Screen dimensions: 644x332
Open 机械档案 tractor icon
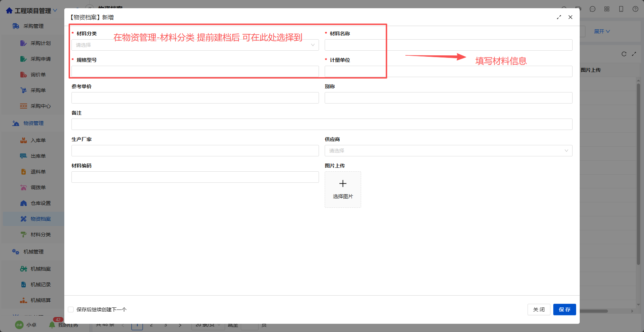point(24,269)
